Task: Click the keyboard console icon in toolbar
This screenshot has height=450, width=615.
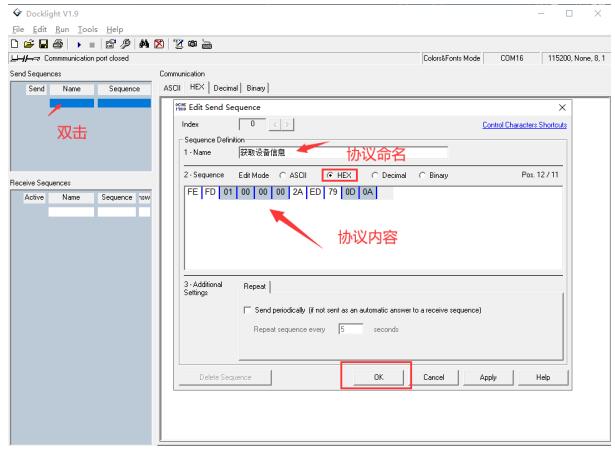Action: (207, 45)
